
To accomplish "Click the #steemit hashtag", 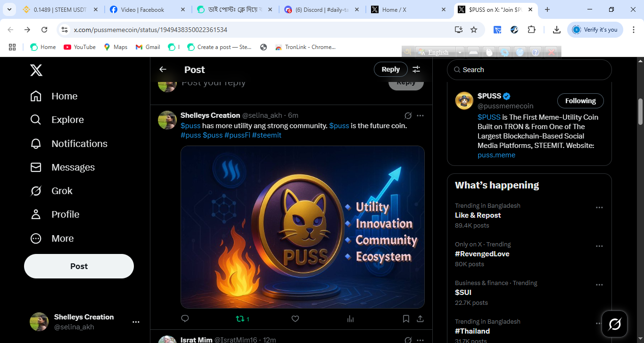I will click(x=267, y=135).
